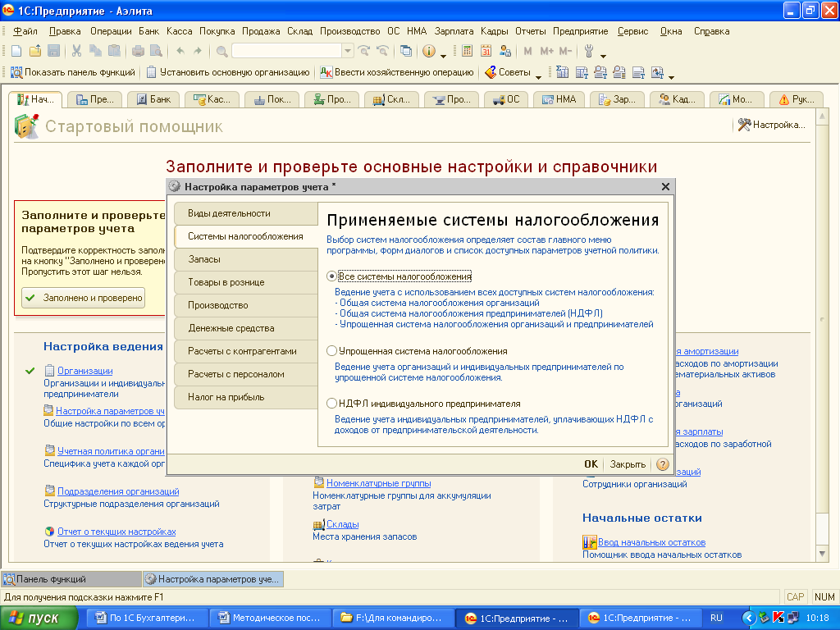
Task: Click the Copy toolbar icon
Action: (95, 51)
